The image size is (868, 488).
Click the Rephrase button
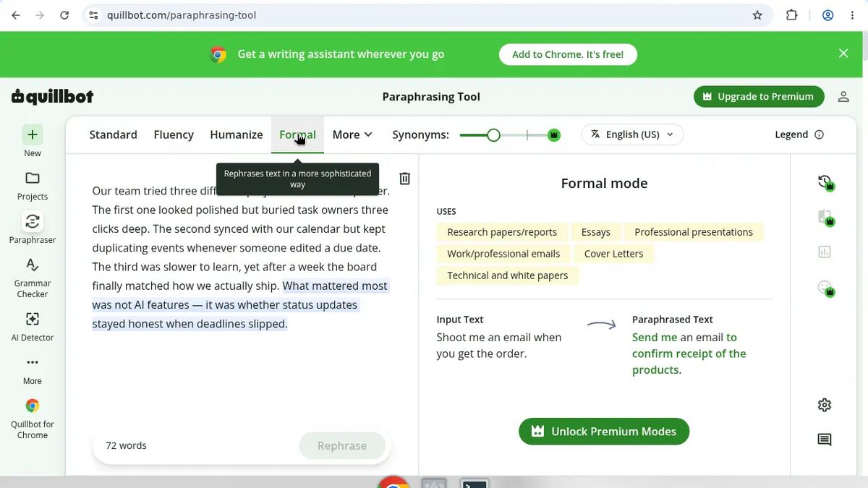point(342,446)
